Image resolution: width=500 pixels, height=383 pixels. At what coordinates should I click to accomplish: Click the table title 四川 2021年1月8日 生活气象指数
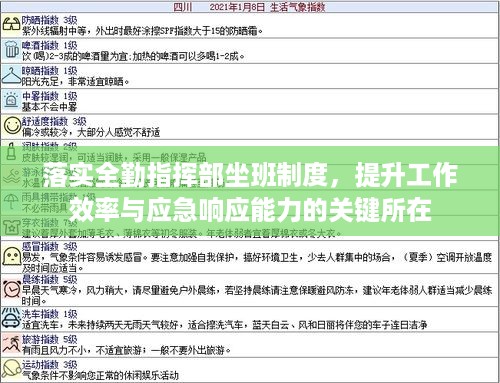(x=249, y=7)
